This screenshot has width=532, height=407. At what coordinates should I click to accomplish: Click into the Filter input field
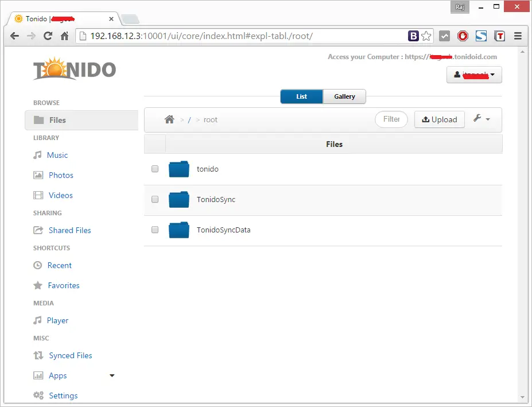[391, 119]
